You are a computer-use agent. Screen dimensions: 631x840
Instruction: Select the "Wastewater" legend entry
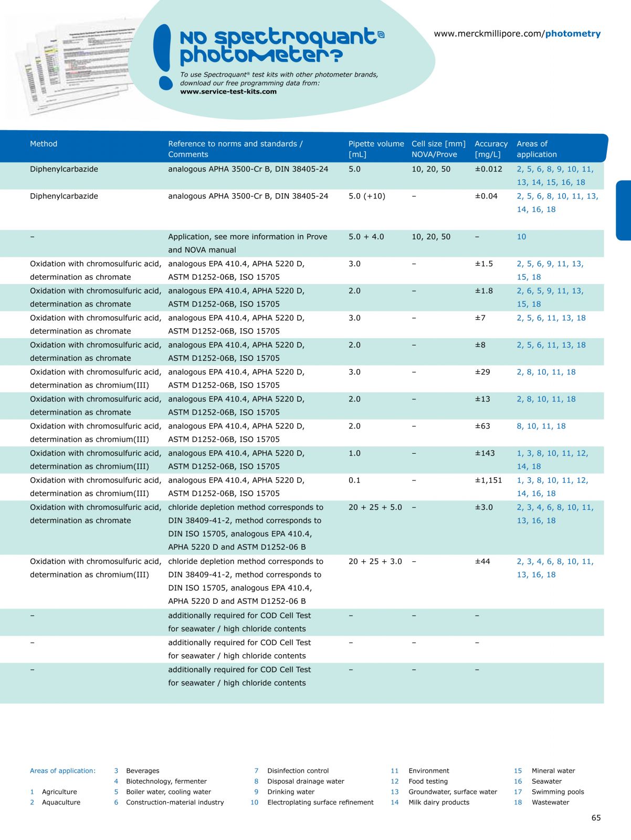pos(550,802)
